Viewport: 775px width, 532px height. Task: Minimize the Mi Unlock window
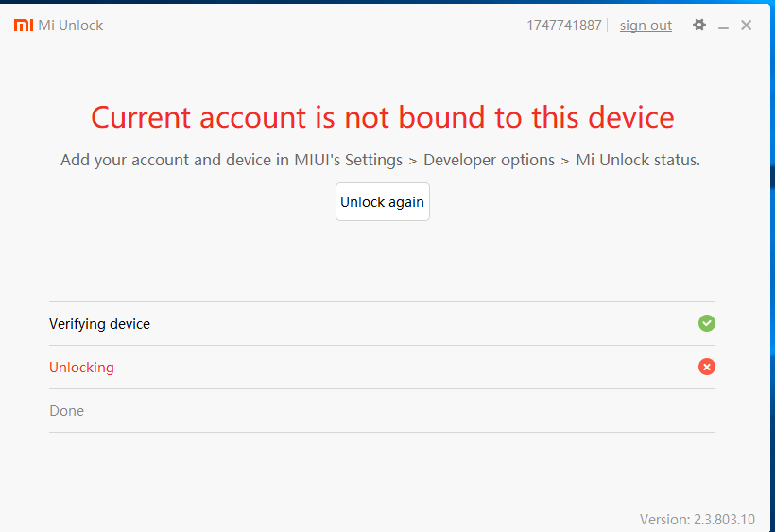(x=724, y=26)
